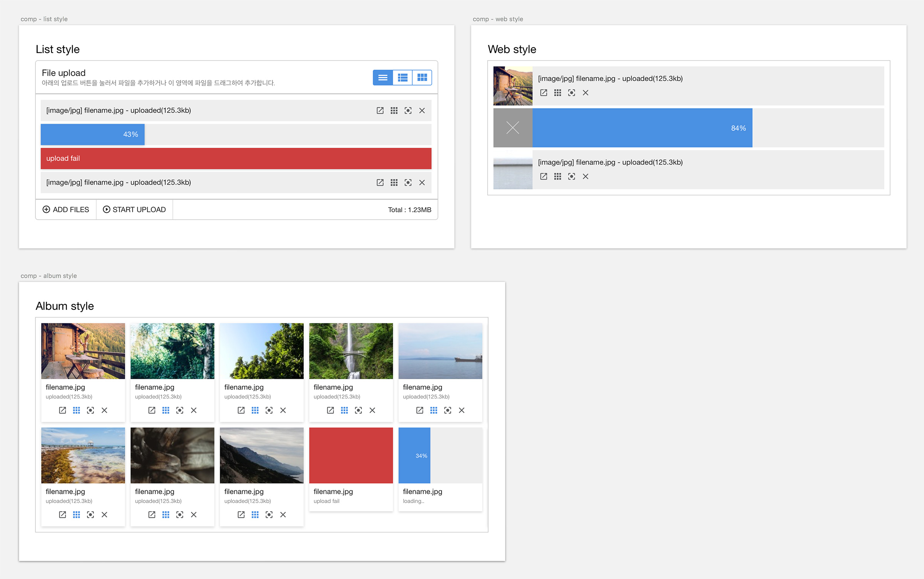The height and width of the screenshot is (579, 924).
Task: Switch to album grid view toggle
Action: [x=422, y=78]
